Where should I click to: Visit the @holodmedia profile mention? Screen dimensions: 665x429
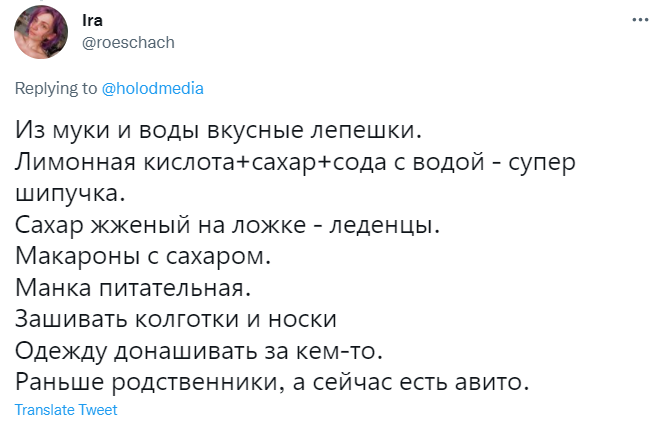click(x=153, y=89)
